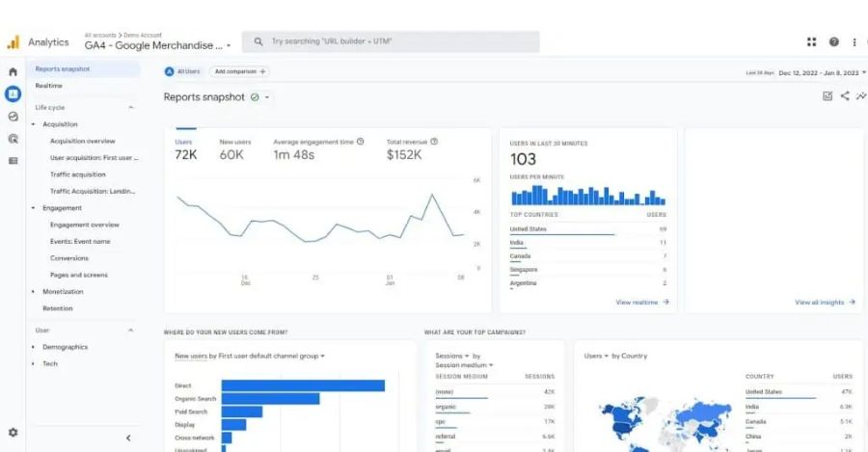The image size is (868, 452).
Task: Open Events: Event name report
Action: coord(80,241)
